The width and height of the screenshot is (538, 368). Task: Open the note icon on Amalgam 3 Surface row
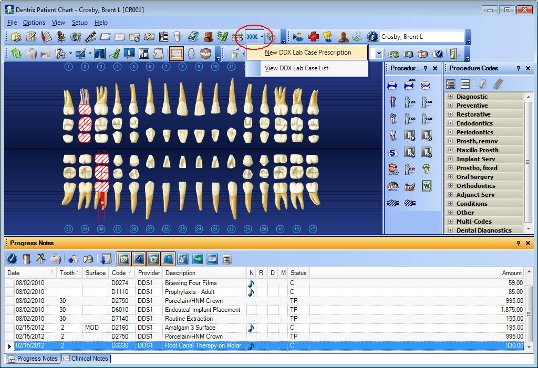click(x=251, y=328)
